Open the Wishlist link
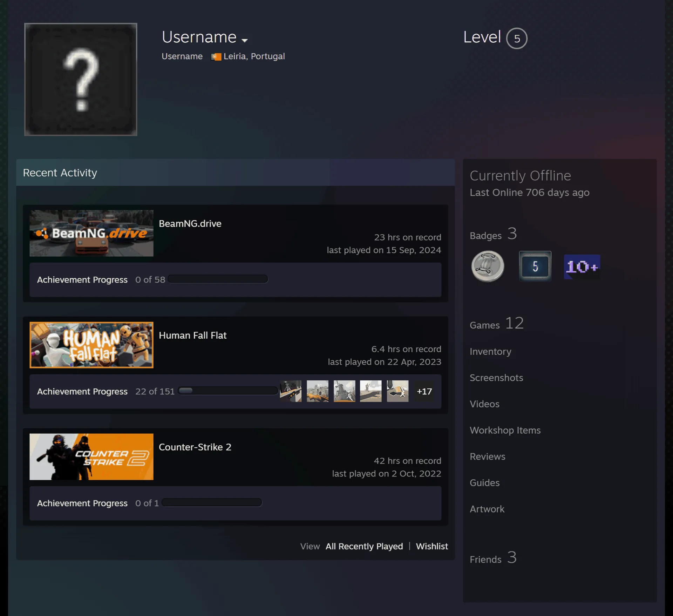This screenshot has height=616, width=673. tap(432, 547)
